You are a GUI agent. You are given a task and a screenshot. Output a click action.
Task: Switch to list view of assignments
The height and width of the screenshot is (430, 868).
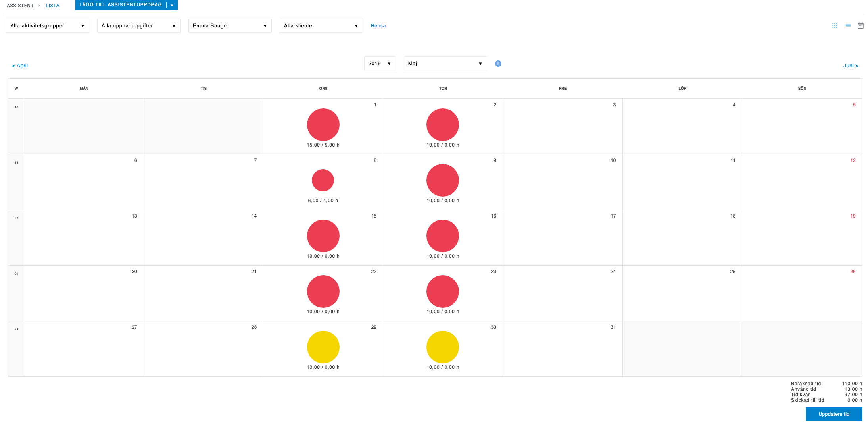click(x=848, y=25)
